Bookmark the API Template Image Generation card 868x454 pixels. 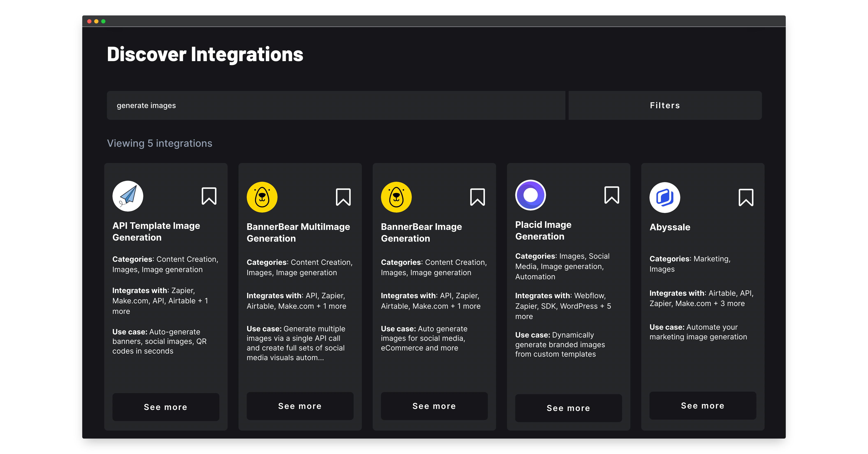(x=209, y=196)
